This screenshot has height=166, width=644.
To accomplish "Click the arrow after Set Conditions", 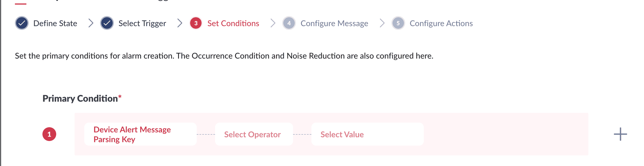I will [273, 23].
